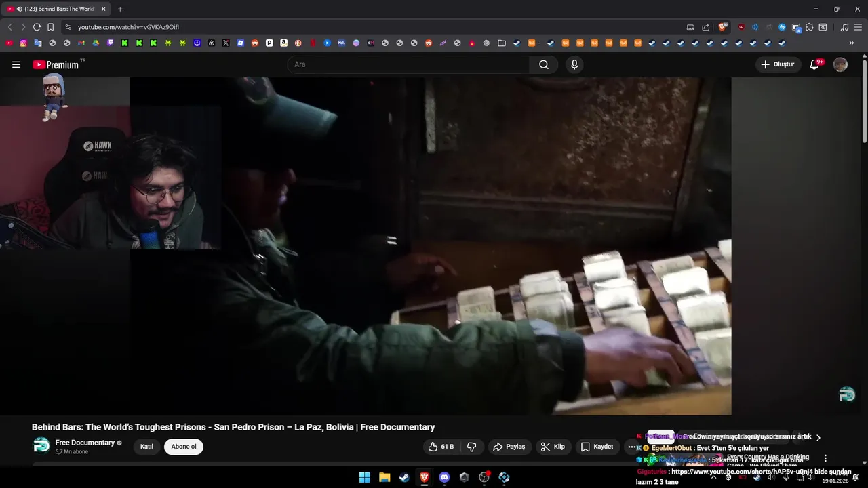Open Free Documentary channel name link
Screen dimensions: 868x488
(85, 443)
